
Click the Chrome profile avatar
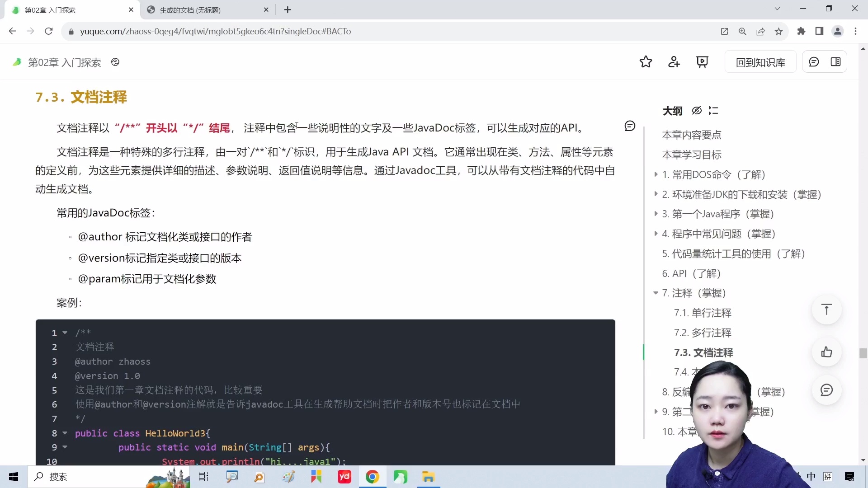[838, 31]
